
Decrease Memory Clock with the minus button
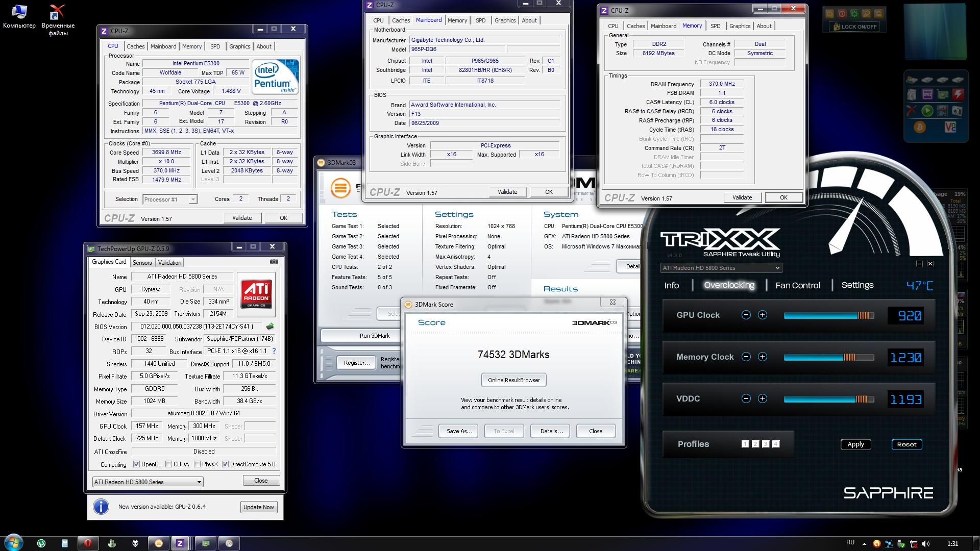click(746, 357)
